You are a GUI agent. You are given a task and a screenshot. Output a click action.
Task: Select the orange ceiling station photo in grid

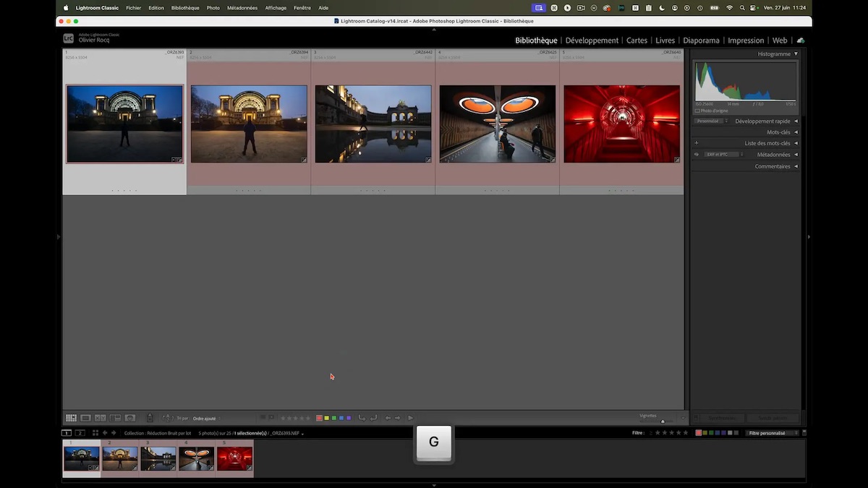point(498,124)
